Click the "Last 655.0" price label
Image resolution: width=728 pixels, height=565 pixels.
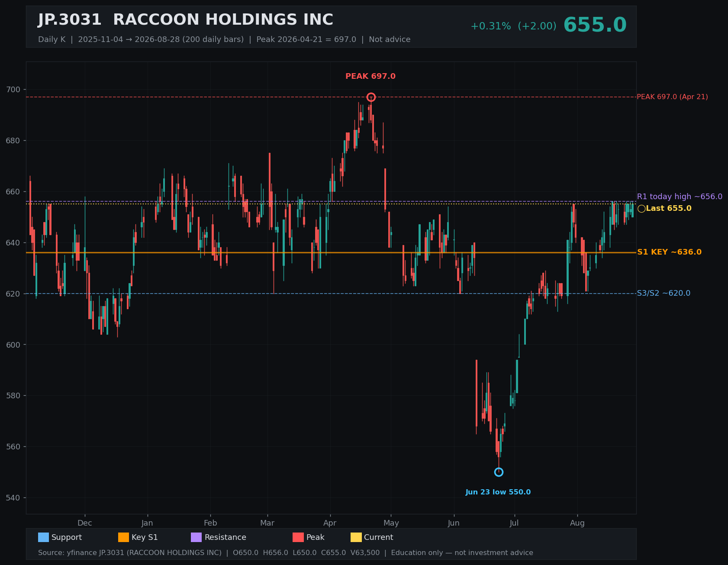tap(669, 208)
